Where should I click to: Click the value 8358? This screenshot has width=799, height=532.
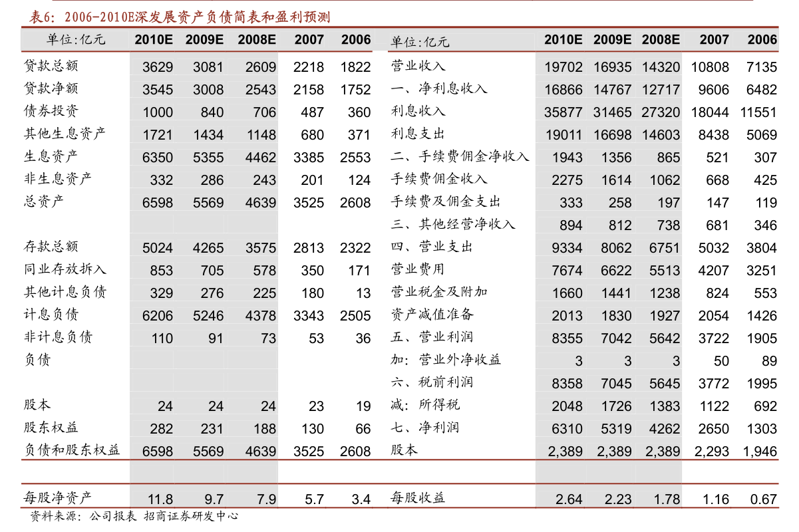[x=567, y=384]
